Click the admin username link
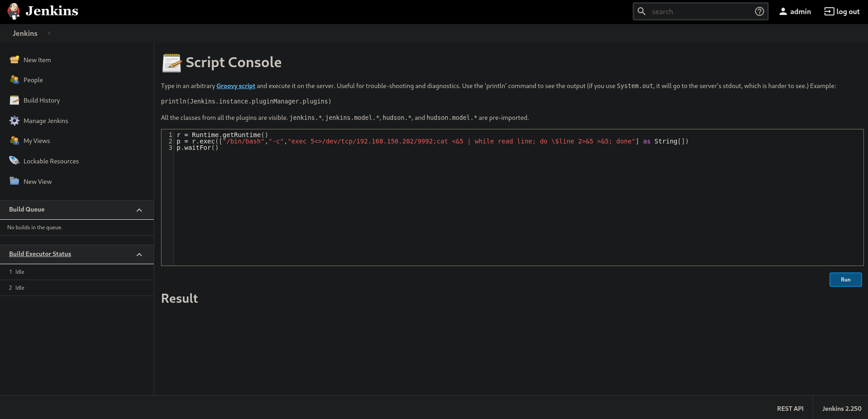The height and width of the screenshot is (419, 868). 800,12
